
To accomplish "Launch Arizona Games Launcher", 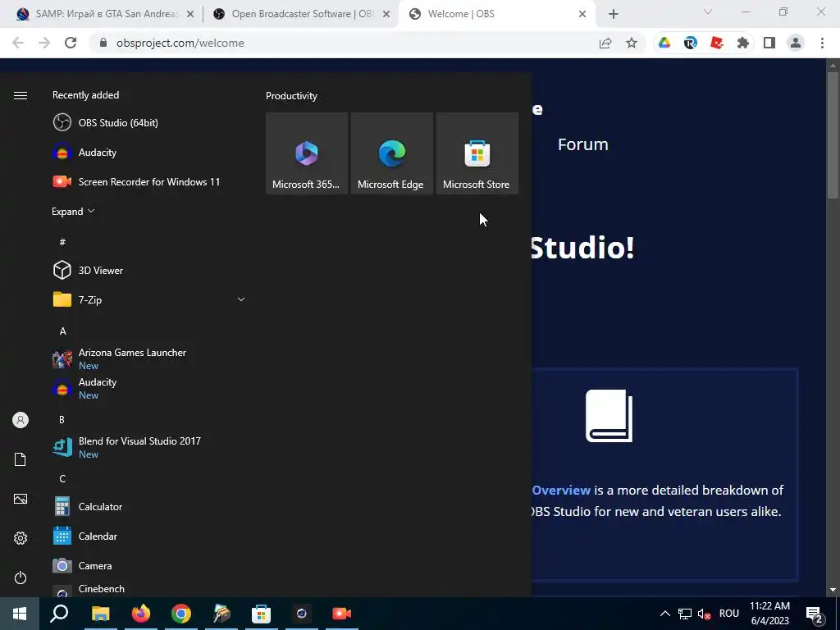I will click(x=149, y=358).
